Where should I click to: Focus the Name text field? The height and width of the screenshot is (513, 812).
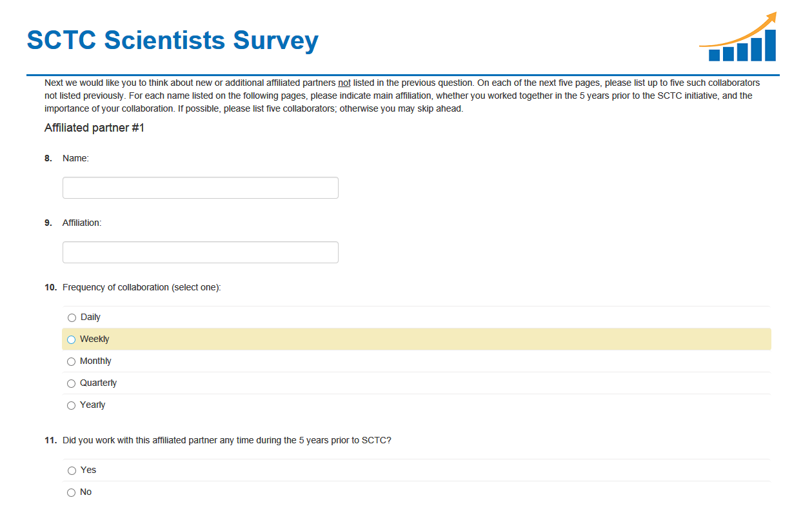pyautogui.click(x=200, y=188)
